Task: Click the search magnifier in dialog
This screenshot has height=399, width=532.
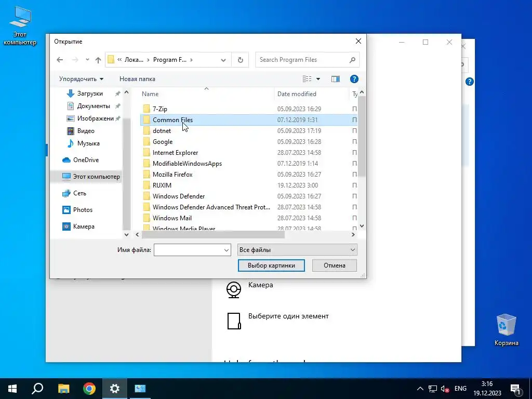Action: [x=352, y=60]
